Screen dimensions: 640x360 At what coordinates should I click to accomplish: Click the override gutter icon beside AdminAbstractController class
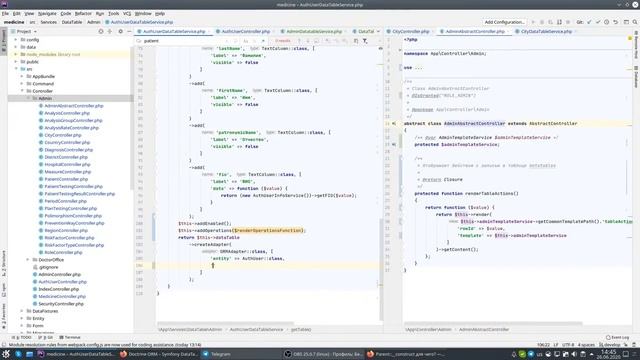pos(394,123)
